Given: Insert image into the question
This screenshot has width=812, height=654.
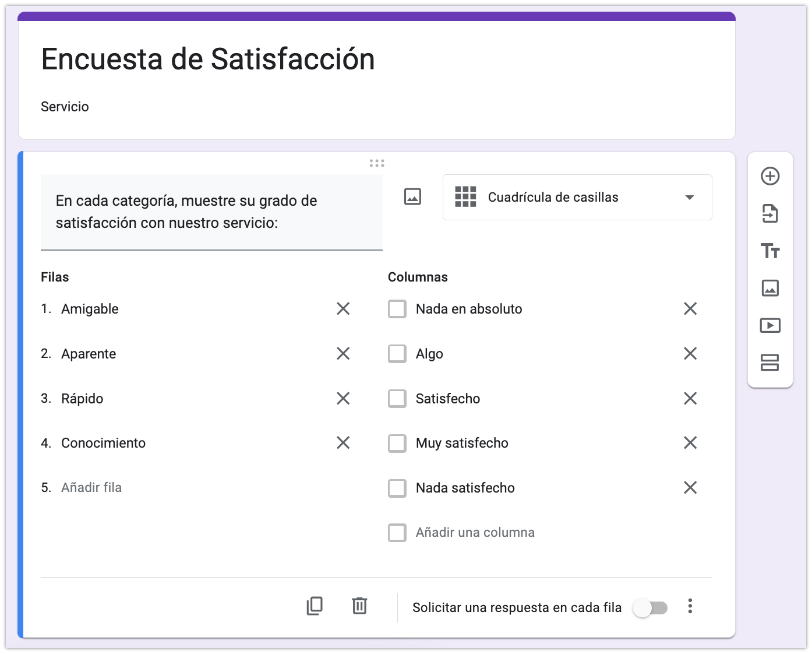Looking at the screenshot, I should [x=412, y=197].
